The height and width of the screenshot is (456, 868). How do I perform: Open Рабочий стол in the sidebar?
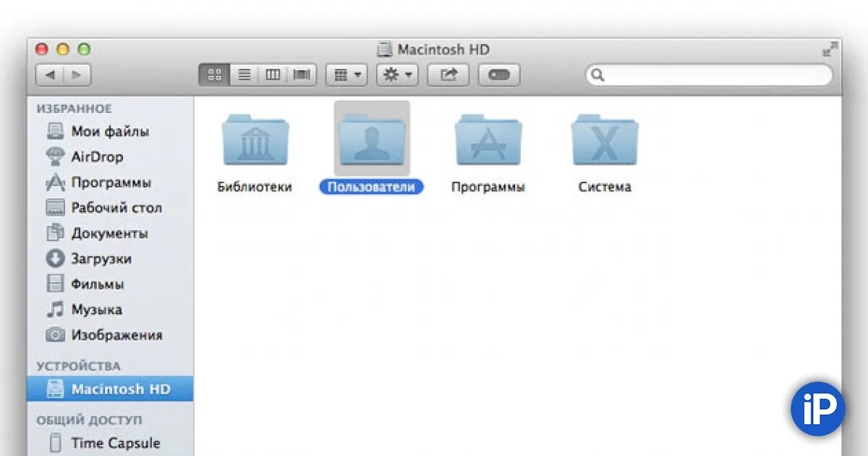pos(110,208)
